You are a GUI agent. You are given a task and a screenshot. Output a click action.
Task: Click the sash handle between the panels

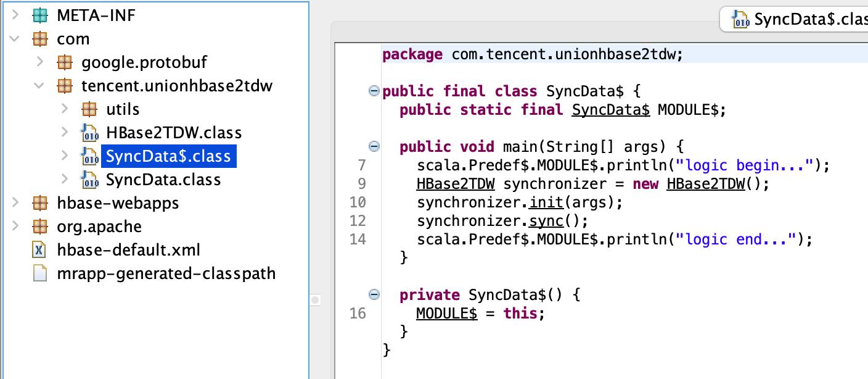pyautogui.click(x=314, y=300)
